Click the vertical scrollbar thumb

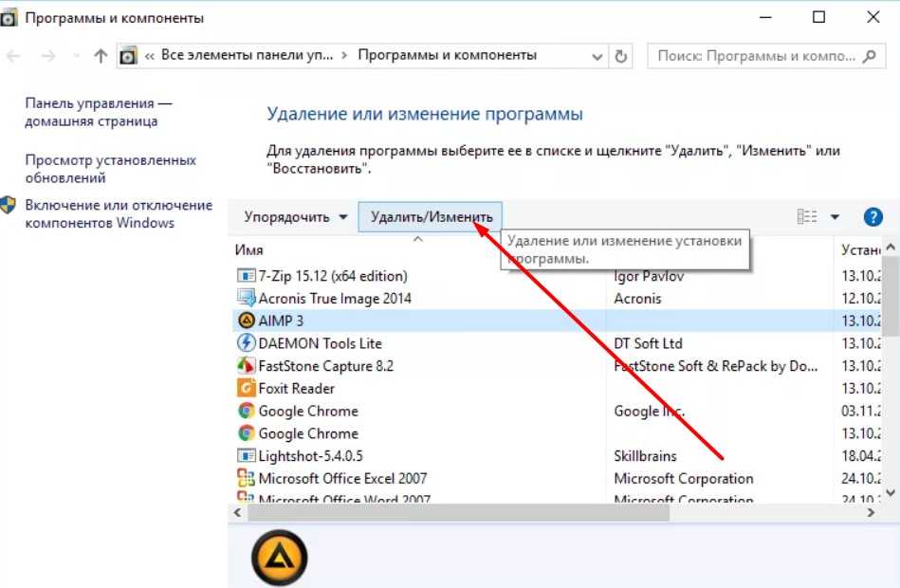coord(891,296)
